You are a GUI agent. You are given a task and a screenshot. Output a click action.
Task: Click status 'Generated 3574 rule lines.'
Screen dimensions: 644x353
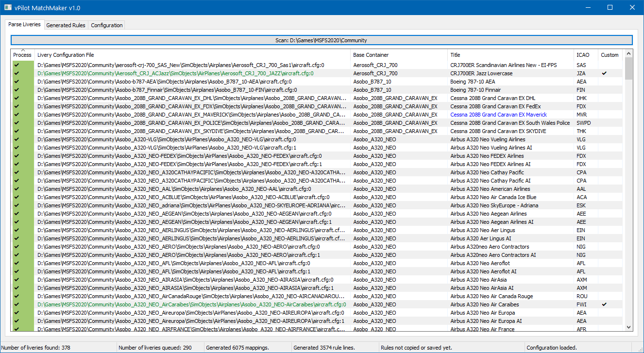tap(324, 348)
